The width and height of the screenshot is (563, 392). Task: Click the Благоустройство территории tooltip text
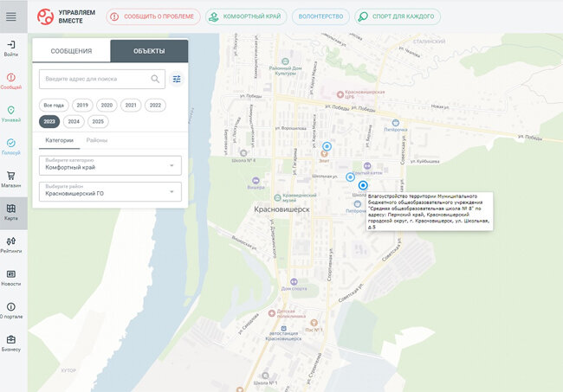pos(429,212)
